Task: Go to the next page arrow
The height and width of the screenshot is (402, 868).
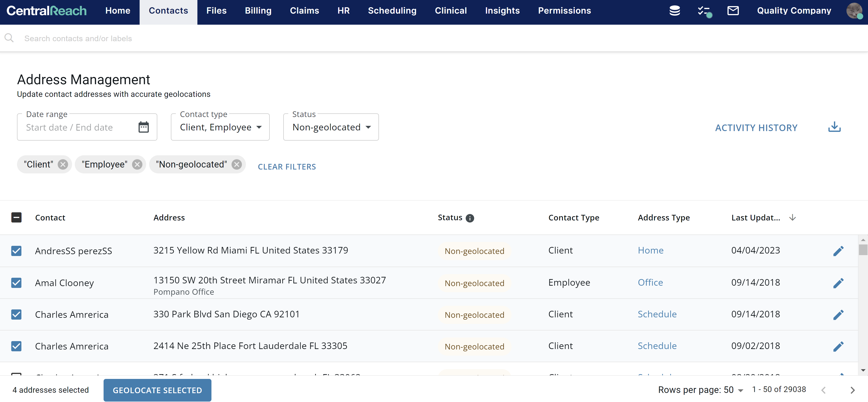Action: [x=853, y=390]
